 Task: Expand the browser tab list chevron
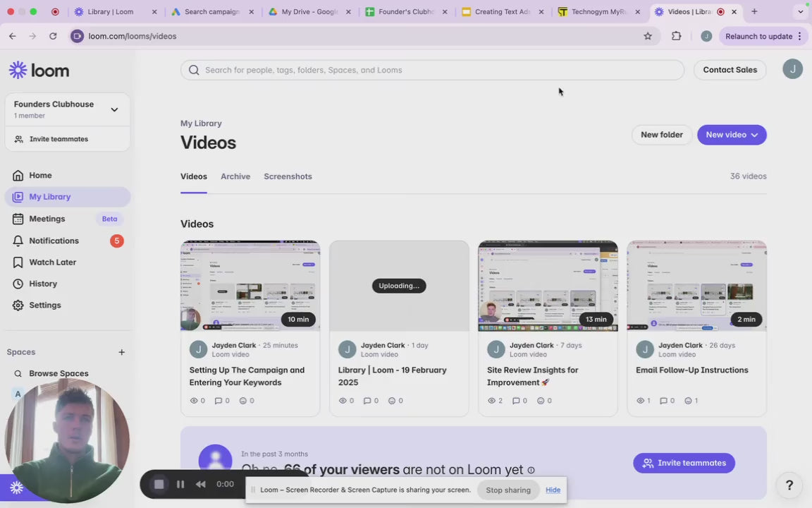click(800, 12)
